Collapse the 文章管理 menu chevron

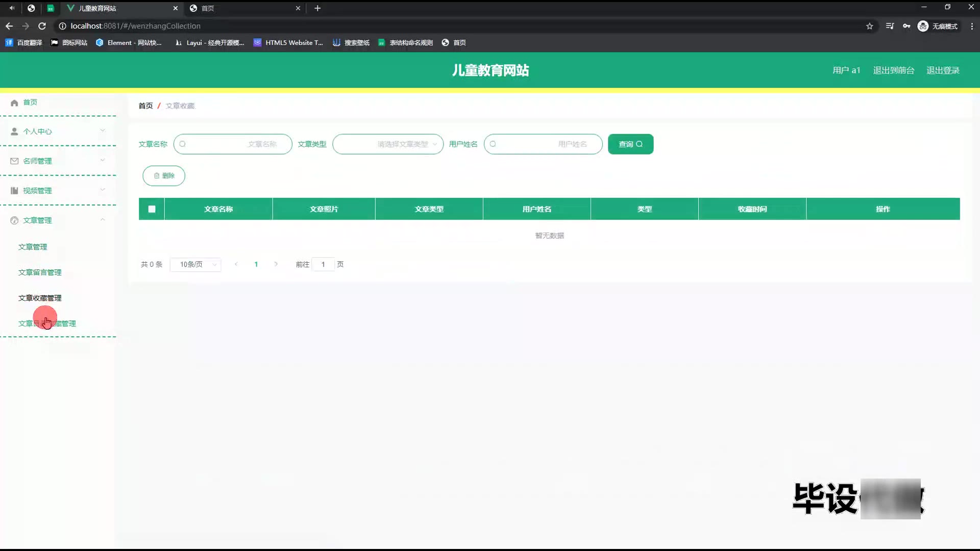coord(103,219)
